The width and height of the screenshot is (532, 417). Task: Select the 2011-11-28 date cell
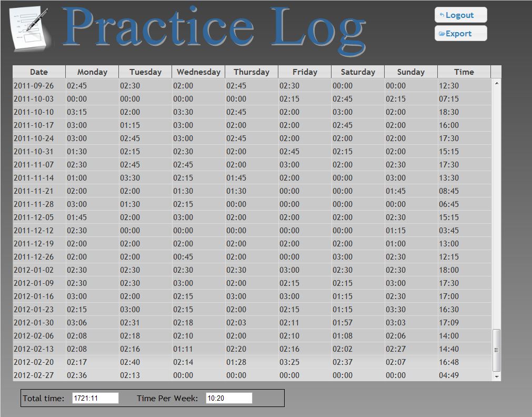[x=39, y=204]
